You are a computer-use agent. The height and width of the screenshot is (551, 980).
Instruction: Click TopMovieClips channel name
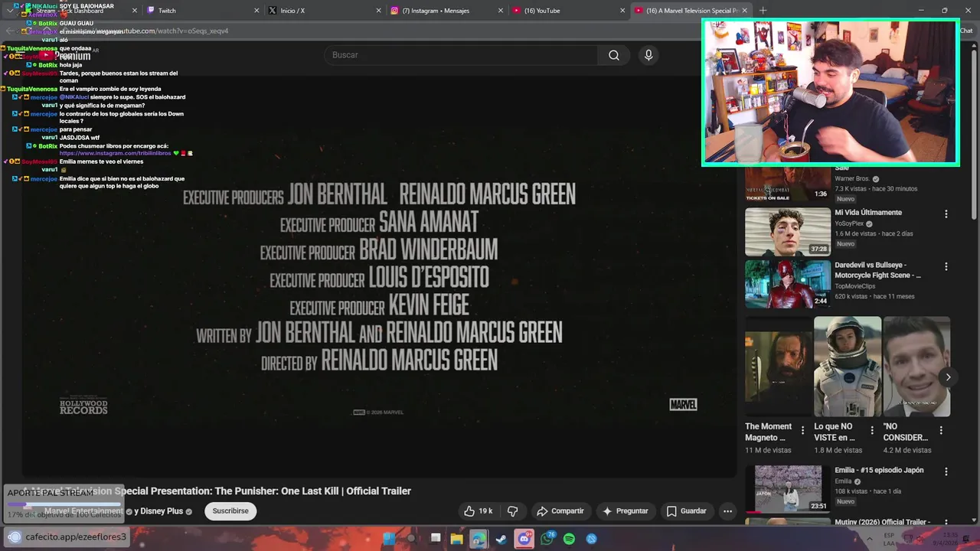click(x=854, y=286)
